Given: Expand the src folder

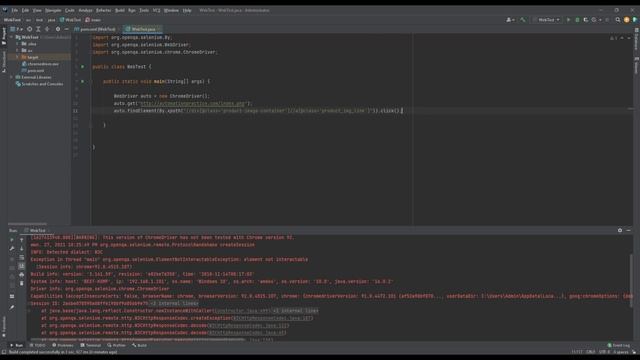Looking at the screenshot, I should click(x=18, y=51).
